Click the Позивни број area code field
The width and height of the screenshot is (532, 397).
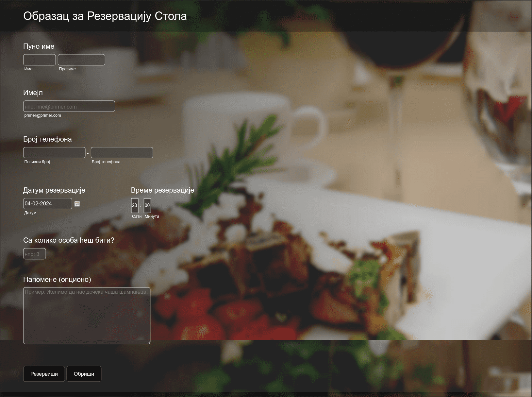click(54, 153)
